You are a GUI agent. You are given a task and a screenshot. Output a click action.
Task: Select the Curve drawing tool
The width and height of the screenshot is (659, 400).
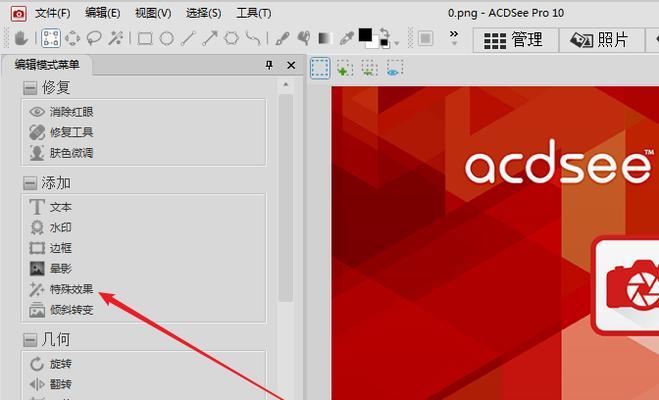pos(253,39)
